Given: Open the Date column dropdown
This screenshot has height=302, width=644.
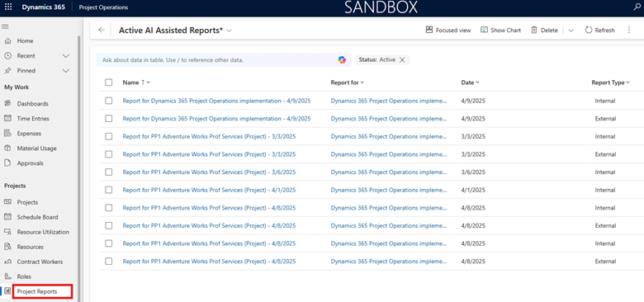Looking at the screenshot, I should click(x=478, y=83).
